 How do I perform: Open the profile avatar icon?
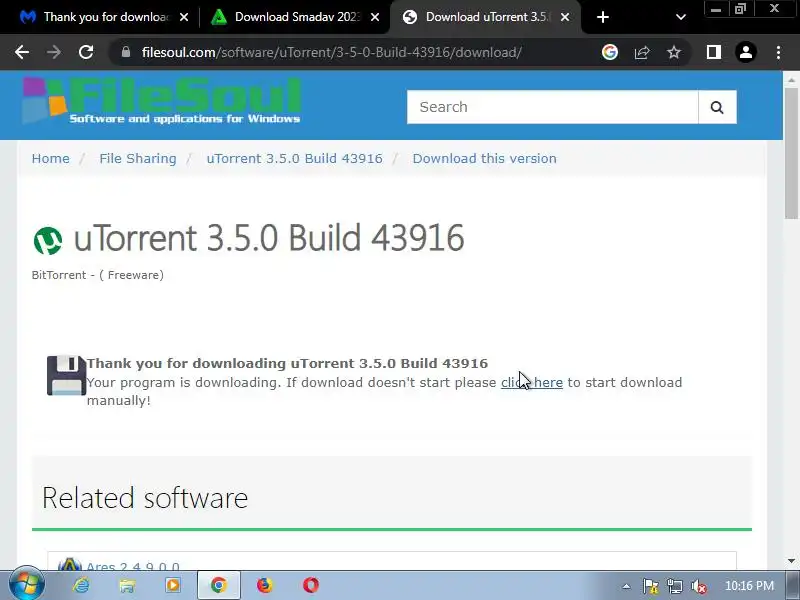746,52
